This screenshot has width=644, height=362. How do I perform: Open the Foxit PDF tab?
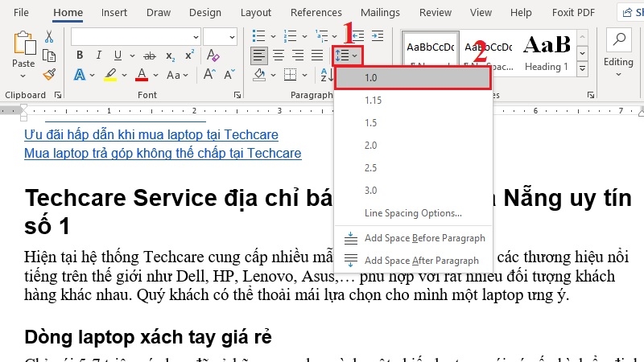click(x=573, y=13)
